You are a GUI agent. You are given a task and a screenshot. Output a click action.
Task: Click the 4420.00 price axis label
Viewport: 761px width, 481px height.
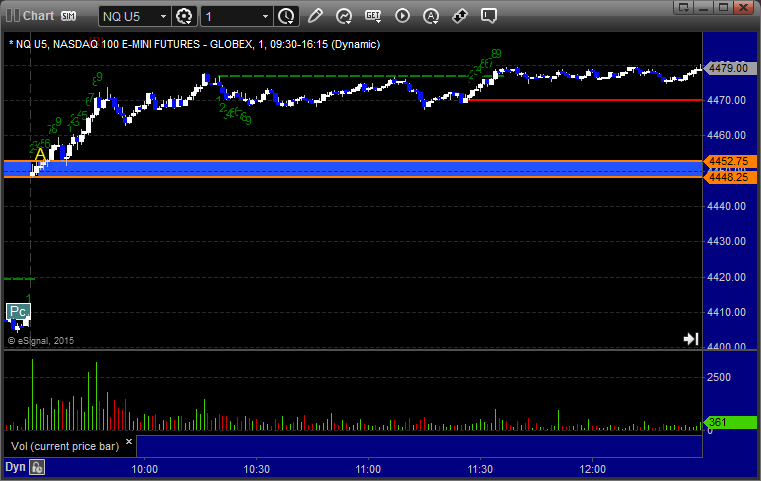727,277
